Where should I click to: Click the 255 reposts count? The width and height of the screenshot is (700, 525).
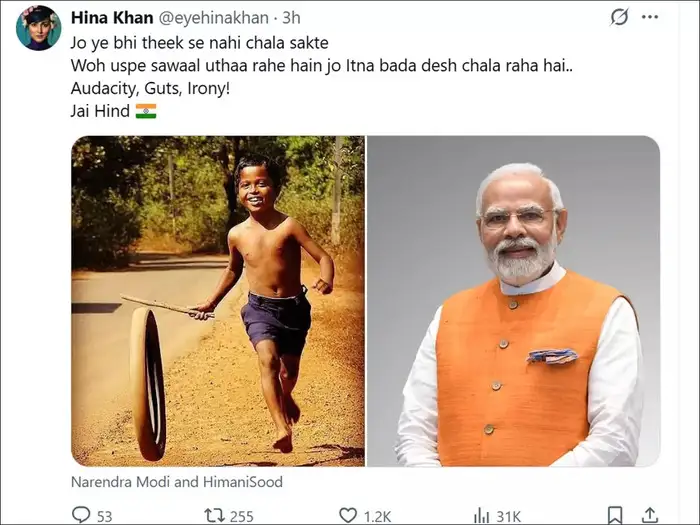click(x=241, y=516)
